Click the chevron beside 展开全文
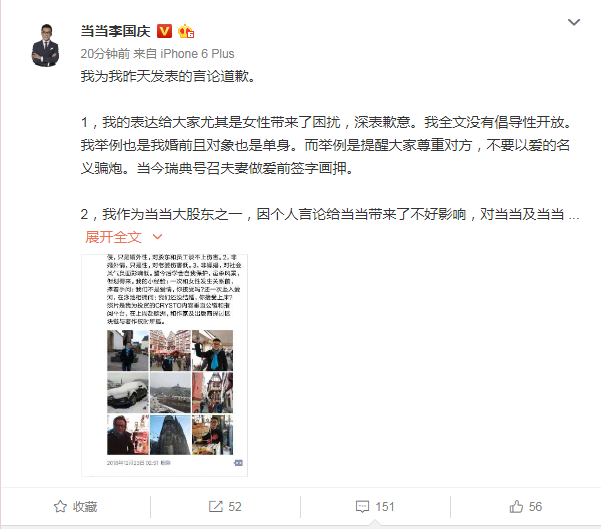Image resolution: width=601 pixels, height=529 pixels. click(158, 237)
